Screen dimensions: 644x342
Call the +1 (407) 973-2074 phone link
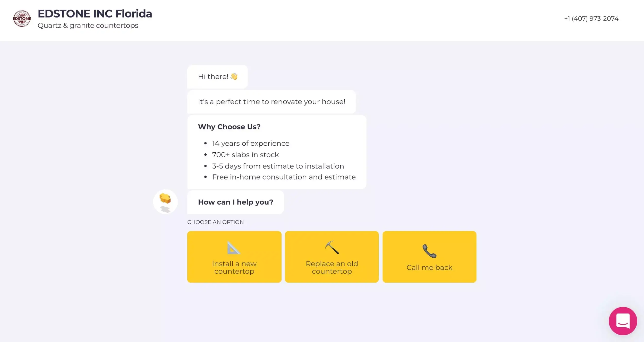(x=591, y=19)
